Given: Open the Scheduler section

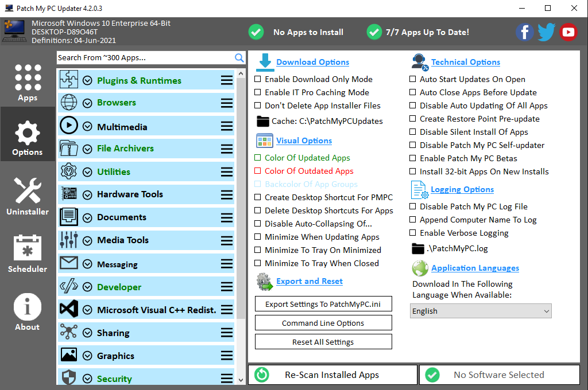Looking at the screenshot, I should tap(28, 253).
